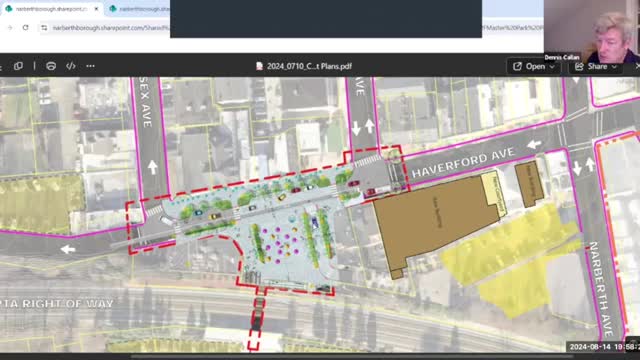Expand the Open dropdown chevron

click(552, 67)
